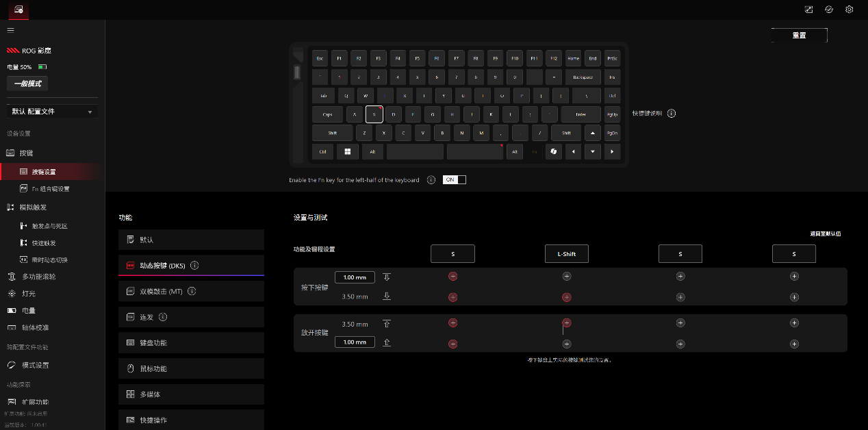Collapse the 按键 section in sidebar

26,153
